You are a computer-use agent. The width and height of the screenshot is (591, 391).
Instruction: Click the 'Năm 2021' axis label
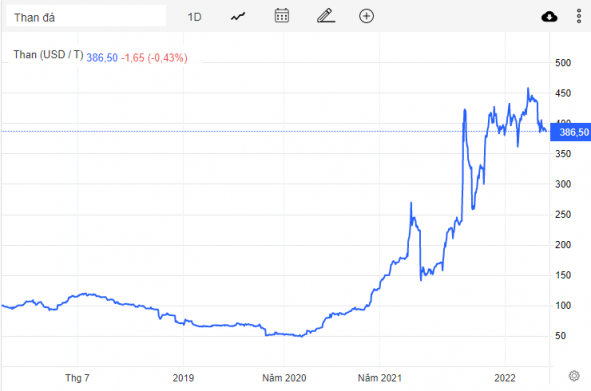pos(380,378)
